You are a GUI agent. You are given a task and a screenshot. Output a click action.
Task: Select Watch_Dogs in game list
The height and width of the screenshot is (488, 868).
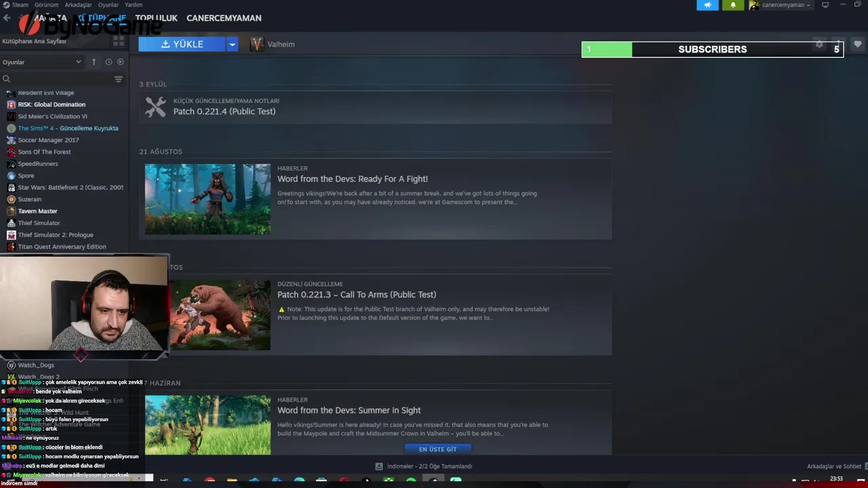36,365
